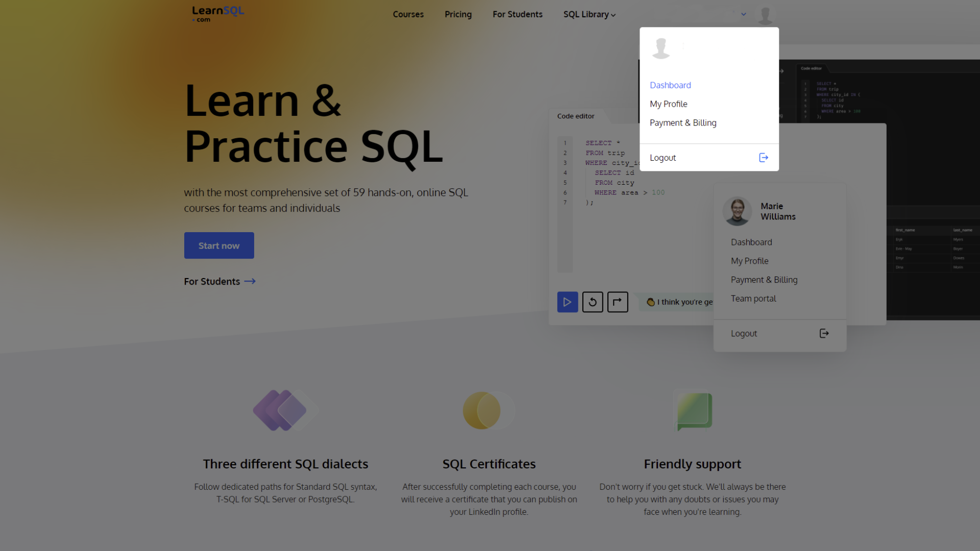Click the SQL Certificates heading
The width and height of the screenshot is (980, 551).
[x=489, y=464]
